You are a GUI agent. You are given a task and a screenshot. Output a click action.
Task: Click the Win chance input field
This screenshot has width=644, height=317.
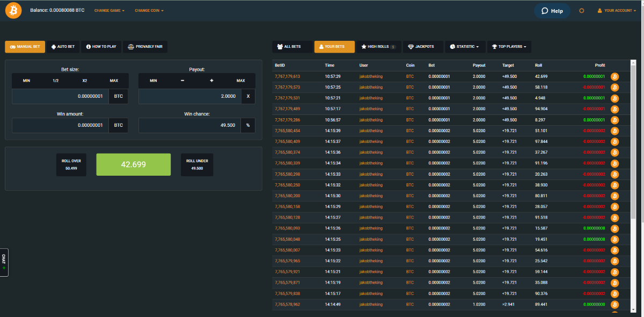(x=189, y=125)
